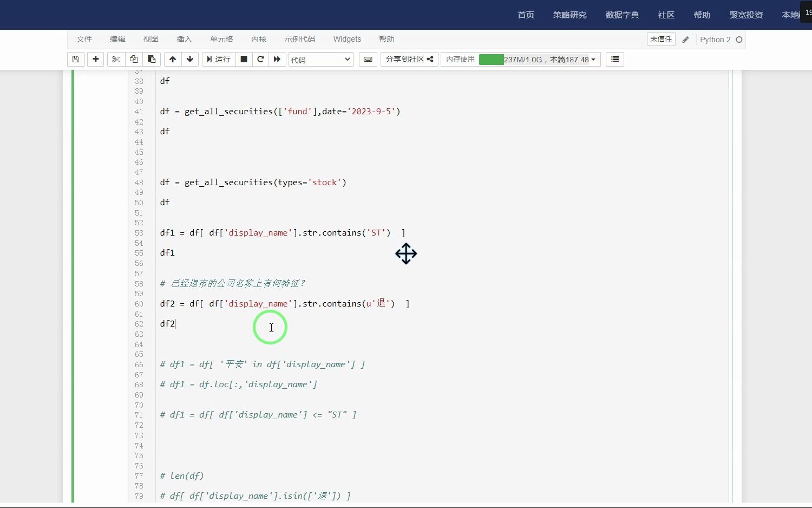Click the 未信任 trust status button

click(x=661, y=39)
